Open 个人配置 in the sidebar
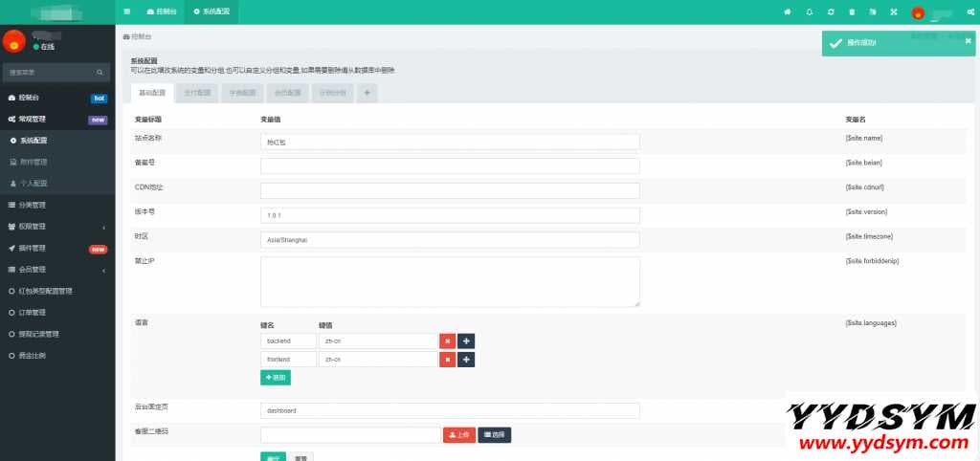980x461 pixels. (x=57, y=184)
